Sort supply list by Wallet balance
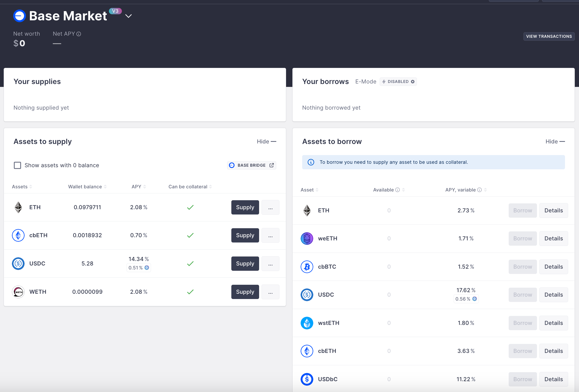The width and height of the screenshot is (579, 392). [87, 187]
